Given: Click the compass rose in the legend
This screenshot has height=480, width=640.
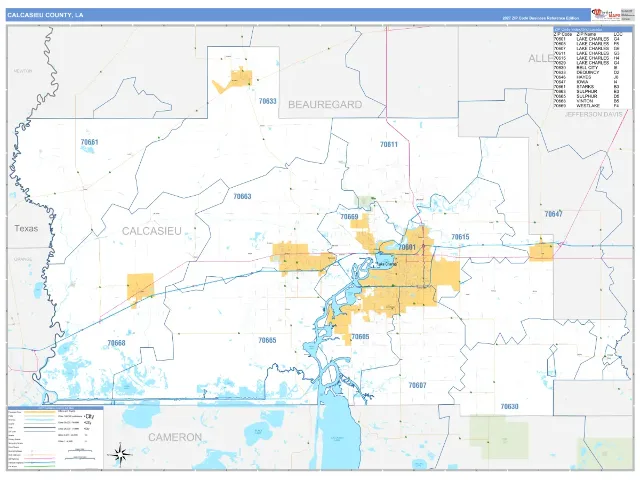Looking at the screenshot, I should click(120, 454).
